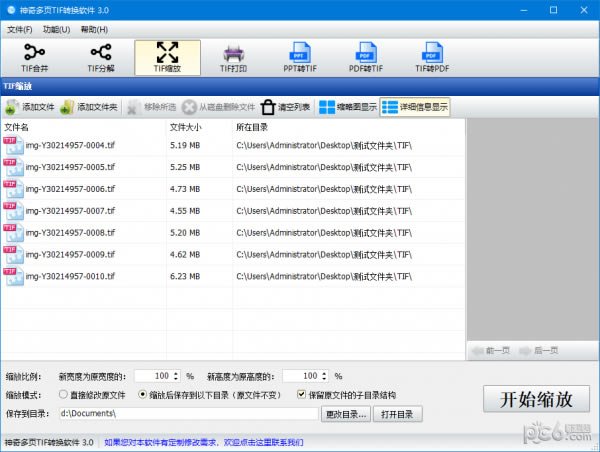Open the PDF转TIF converter

pyautogui.click(x=366, y=58)
